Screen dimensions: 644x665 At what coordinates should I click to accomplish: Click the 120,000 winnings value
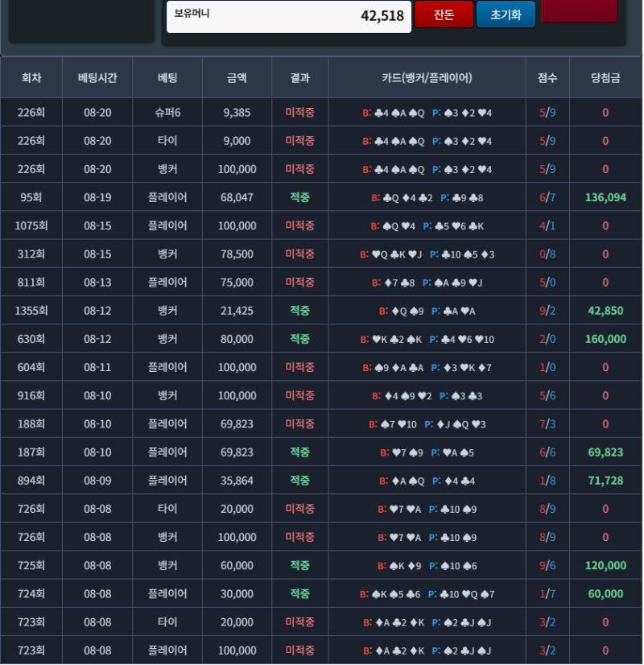605,565
